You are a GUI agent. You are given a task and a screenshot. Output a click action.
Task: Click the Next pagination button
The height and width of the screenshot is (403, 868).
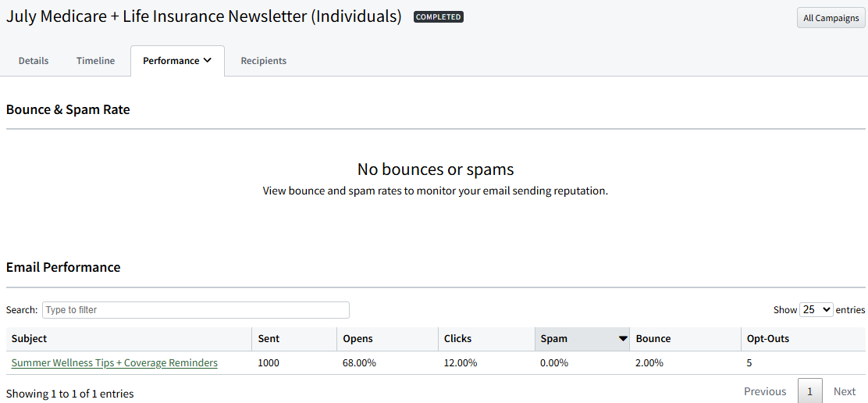845,391
